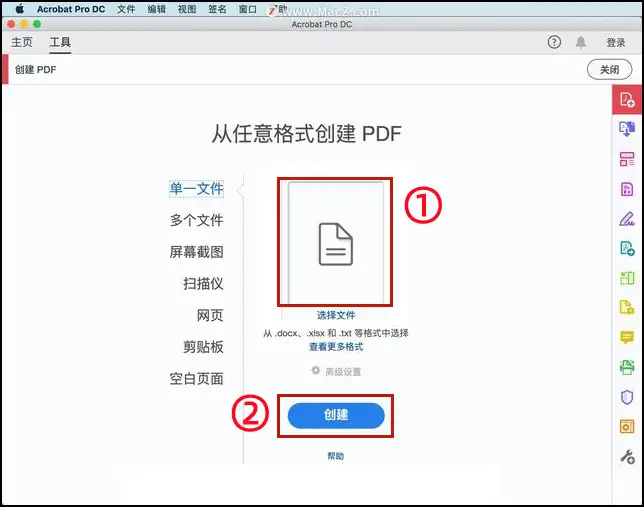Open the pink Edit PDF layout icon
The image size is (644, 507).
point(627,159)
